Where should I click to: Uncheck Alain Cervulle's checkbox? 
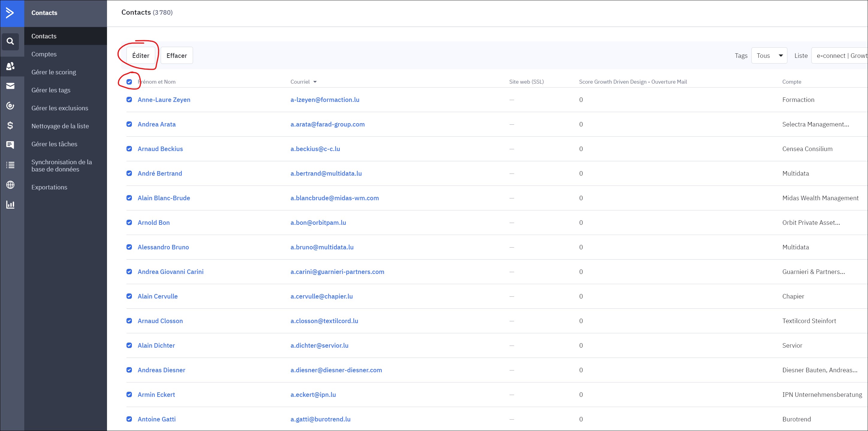tap(129, 296)
